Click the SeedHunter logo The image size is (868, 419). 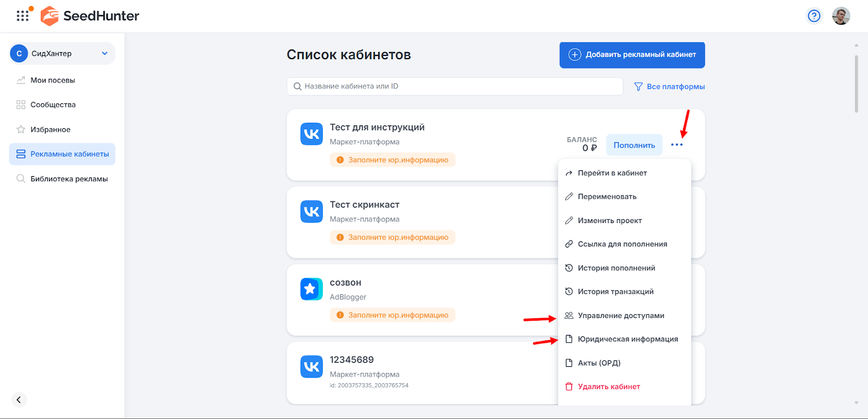(x=90, y=16)
